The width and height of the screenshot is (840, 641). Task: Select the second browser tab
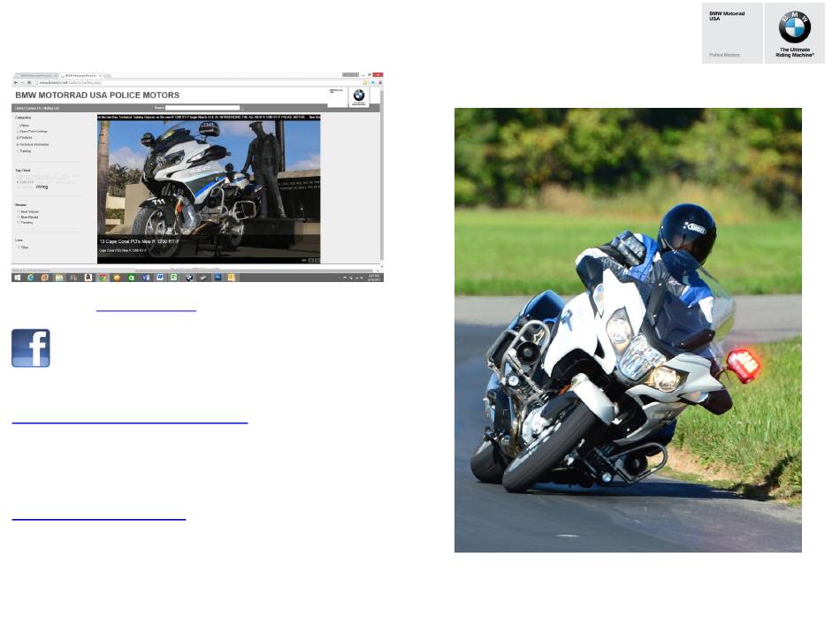pos(80,75)
